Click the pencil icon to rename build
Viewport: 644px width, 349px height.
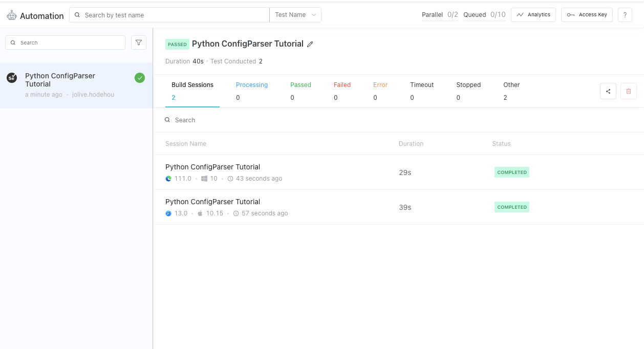[x=310, y=45]
